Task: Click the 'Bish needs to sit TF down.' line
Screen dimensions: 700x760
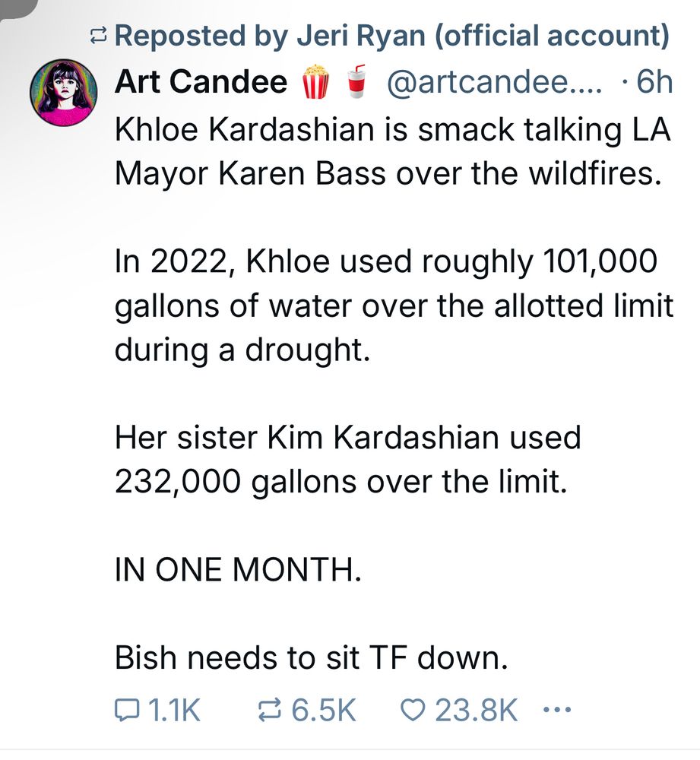Action: (310, 657)
